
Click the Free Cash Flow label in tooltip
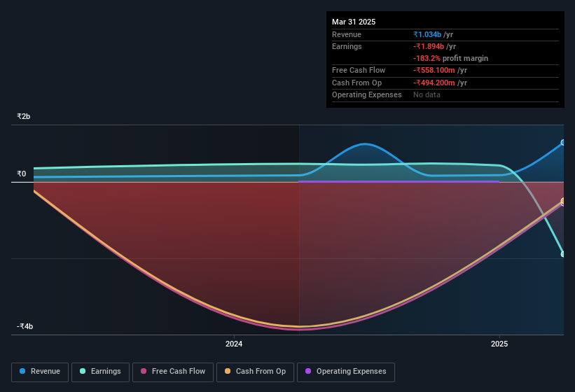pos(359,70)
